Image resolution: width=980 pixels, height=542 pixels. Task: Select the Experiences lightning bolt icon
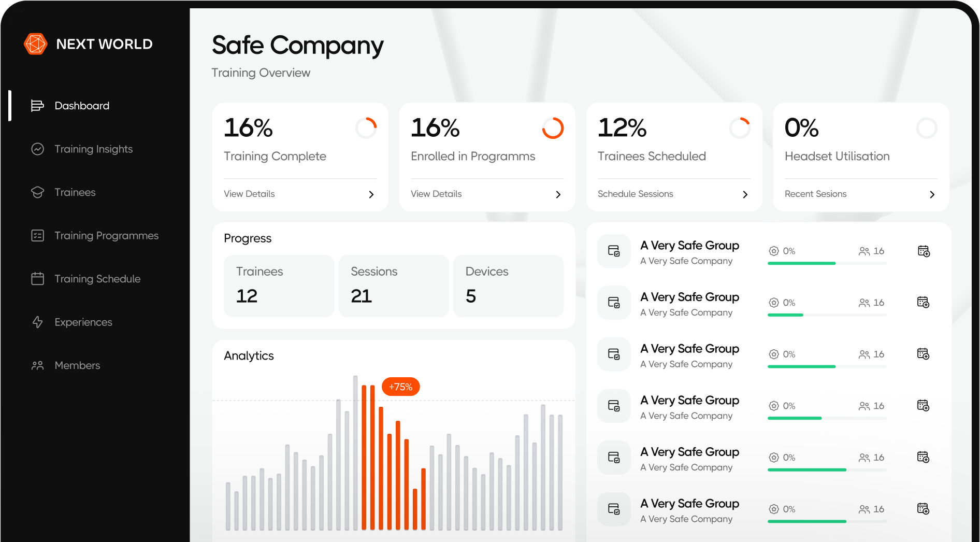pyautogui.click(x=37, y=322)
